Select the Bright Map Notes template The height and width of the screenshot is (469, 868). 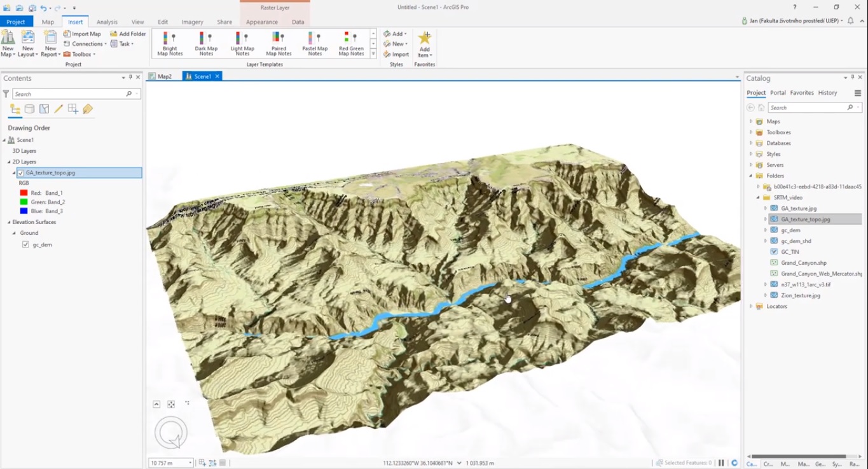169,43
